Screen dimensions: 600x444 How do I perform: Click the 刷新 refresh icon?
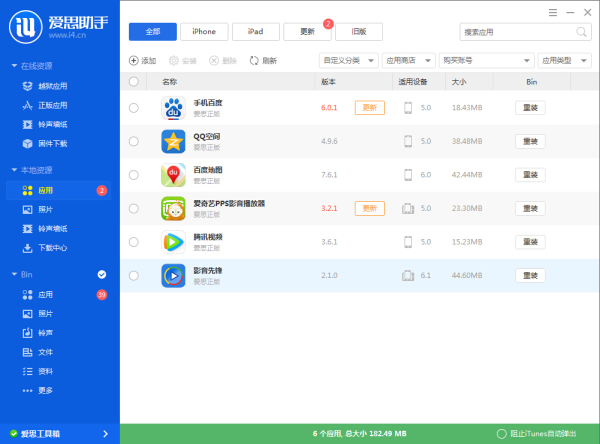[254, 60]
